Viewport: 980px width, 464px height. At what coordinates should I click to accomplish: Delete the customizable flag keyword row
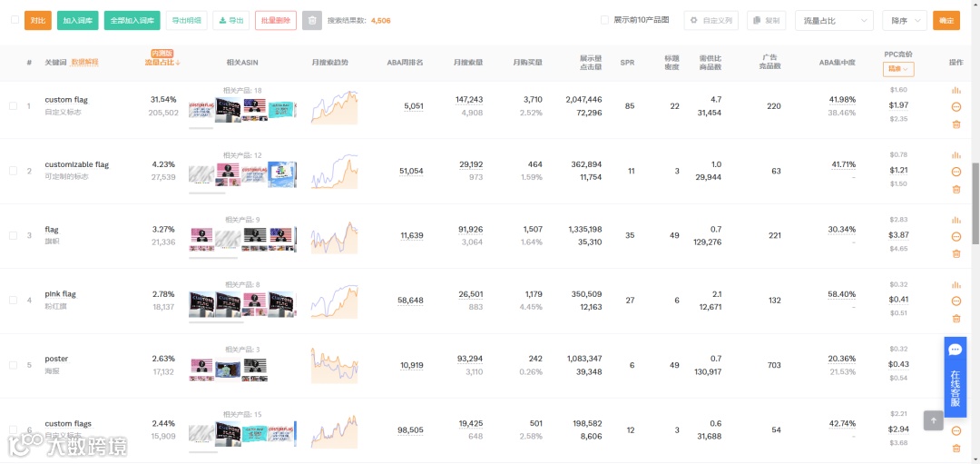point(955,190)
